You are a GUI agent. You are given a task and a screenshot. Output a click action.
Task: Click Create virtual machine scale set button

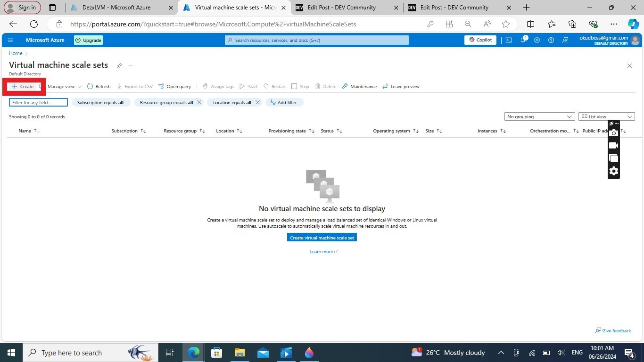(322, 238)
